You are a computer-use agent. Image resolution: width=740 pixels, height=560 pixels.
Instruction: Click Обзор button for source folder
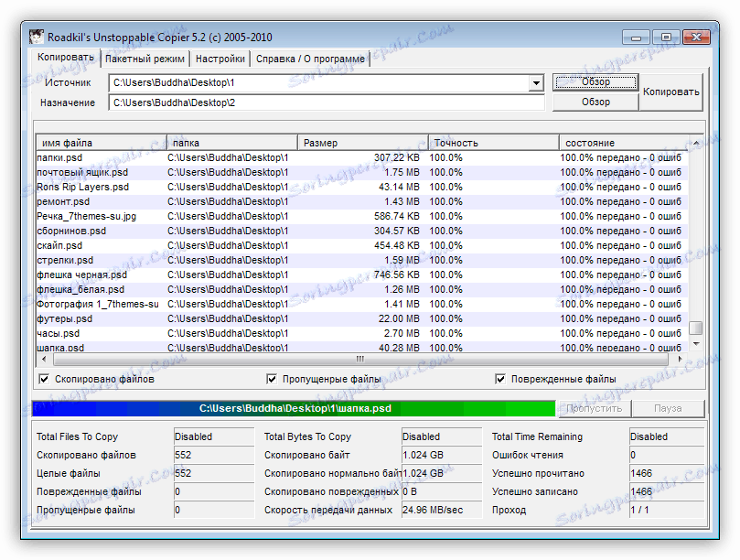tap(595, 81)
